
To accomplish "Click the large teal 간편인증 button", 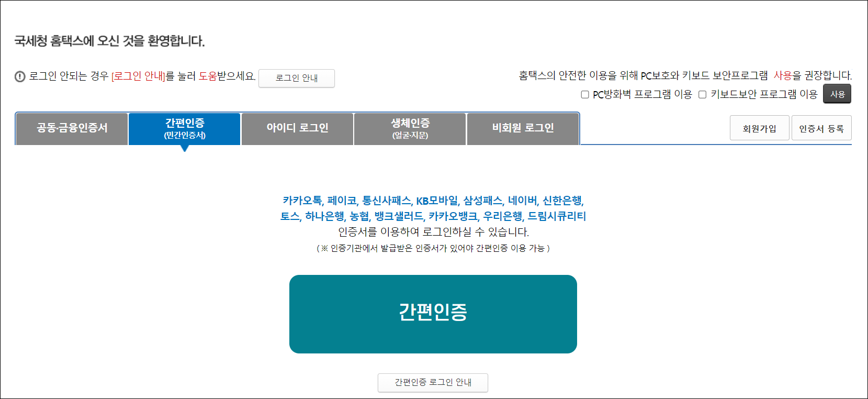I will click(x=433, y=314).
